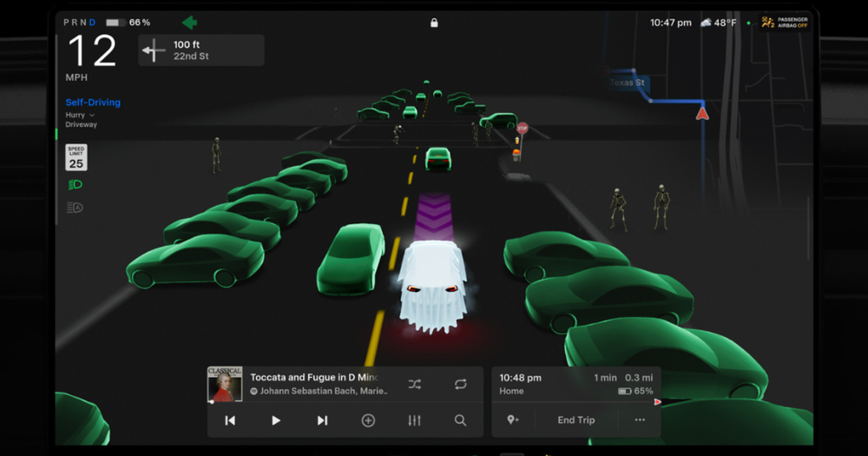Check 0.3 mi distance remaining
868x456 pixels.
[x=639, y=378]
